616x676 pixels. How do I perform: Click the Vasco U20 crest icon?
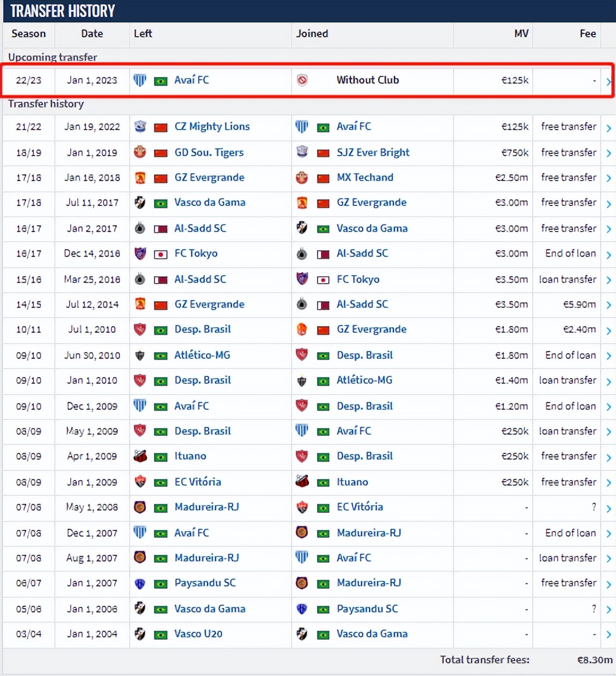click(140, 634)
